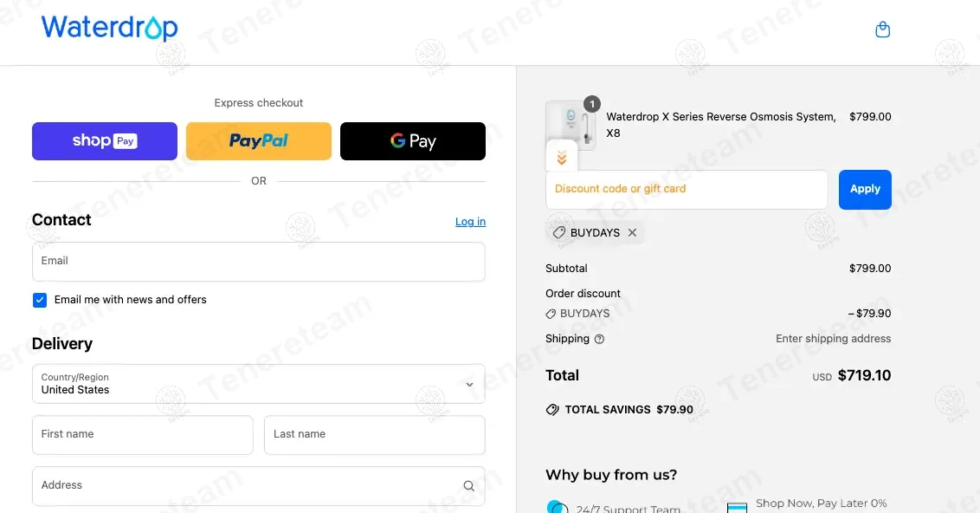Open the shopping bag cart icon
The width and height of the screenshot is (980, 513).
click(x=882, y=29)
